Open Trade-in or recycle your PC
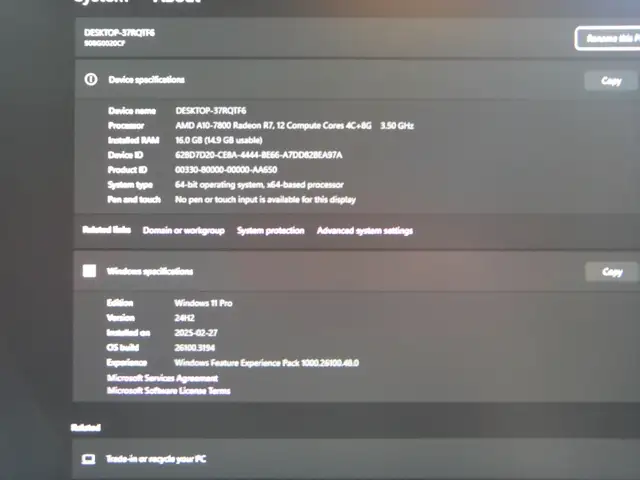 [x=356, y=459]
